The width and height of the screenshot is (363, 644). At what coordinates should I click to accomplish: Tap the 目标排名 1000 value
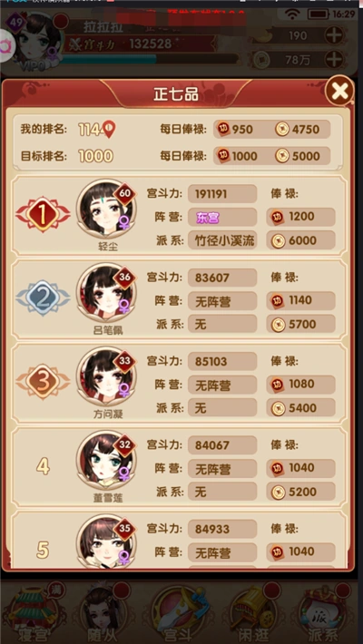pyautogui.click(x=96, y=156)
